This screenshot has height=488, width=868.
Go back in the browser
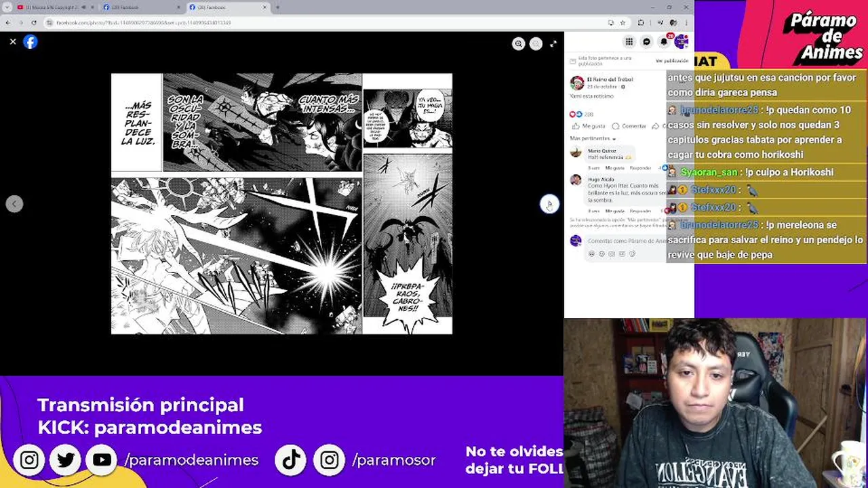pyautogui.click(x=7, y=22)
